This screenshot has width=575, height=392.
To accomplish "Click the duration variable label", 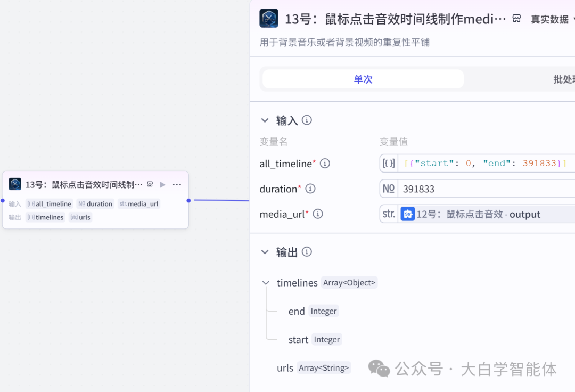I will point(278,189).
